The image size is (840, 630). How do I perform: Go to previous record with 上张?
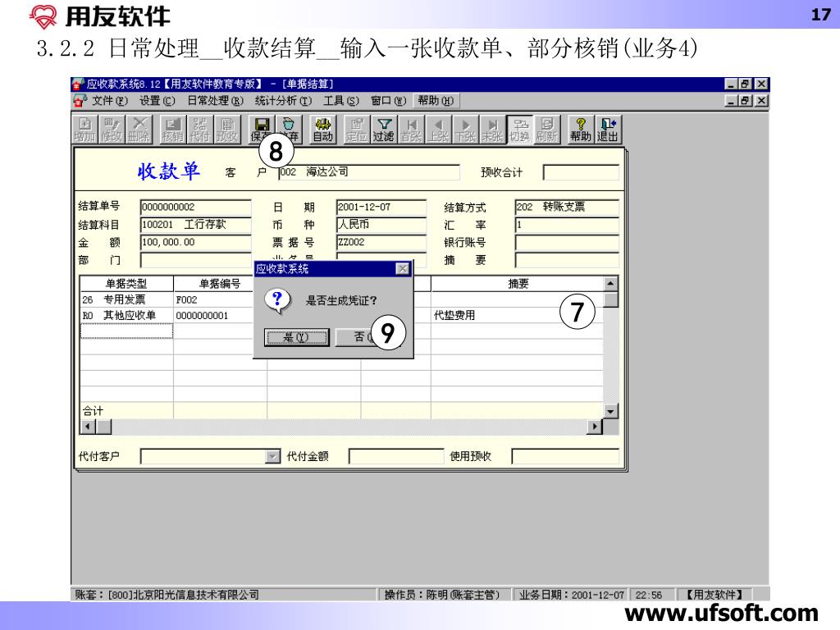[x=438, y=130]
